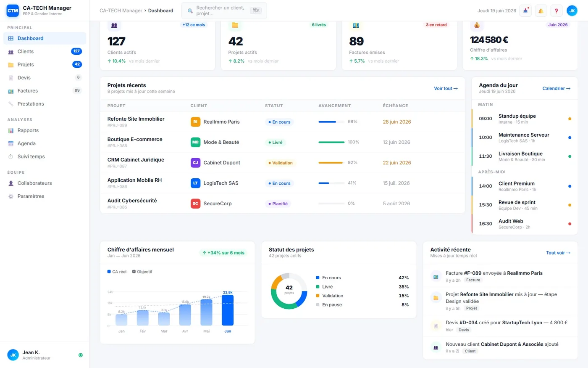The width and height of the screenshot is (588, 368).
Task: Click the projects status donut chart
Action: coord(289,291)
